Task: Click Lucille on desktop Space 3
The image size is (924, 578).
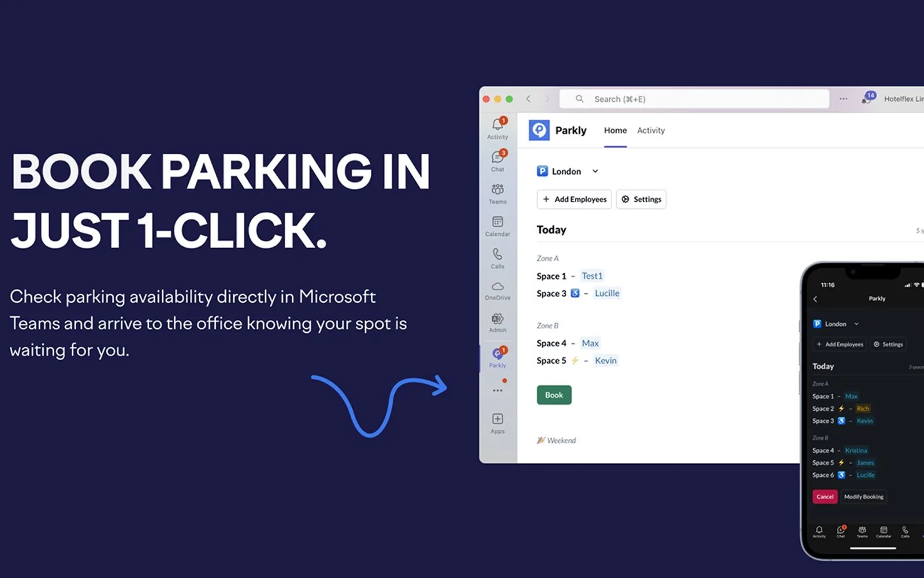Action: pyautogui.click(x=607, y=293)
